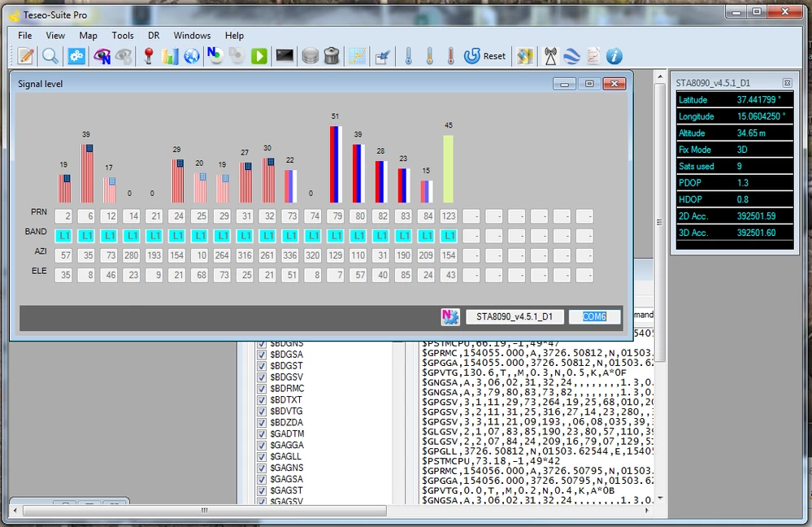Maximize the Signal level window

(589, 84)
